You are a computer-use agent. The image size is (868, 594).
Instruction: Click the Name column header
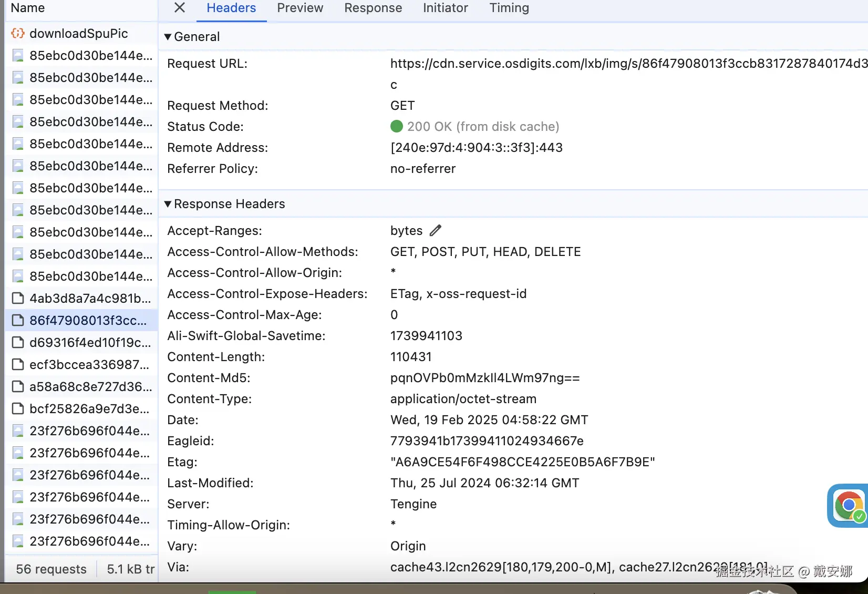click(x=28, y=8)
